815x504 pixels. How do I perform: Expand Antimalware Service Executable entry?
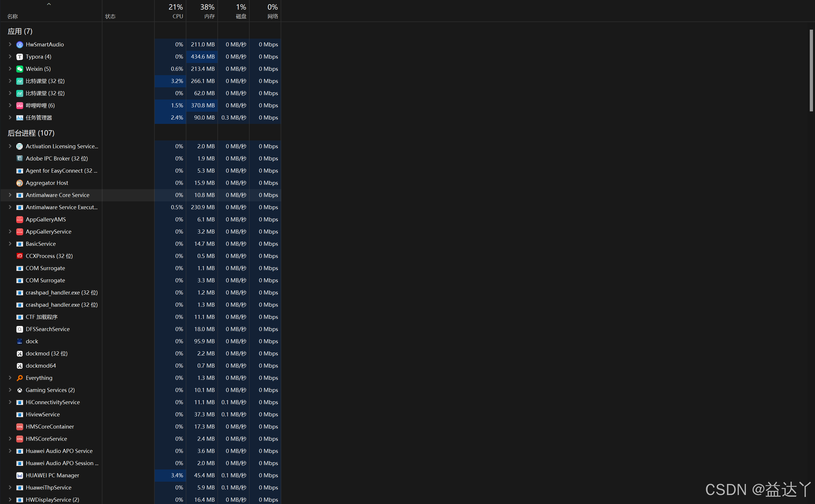pyautogui.click(x=10, y=207)
